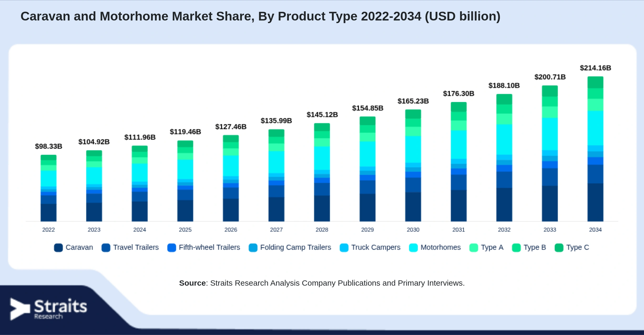Click the $154.85B value label

click(x=367, y=108)
